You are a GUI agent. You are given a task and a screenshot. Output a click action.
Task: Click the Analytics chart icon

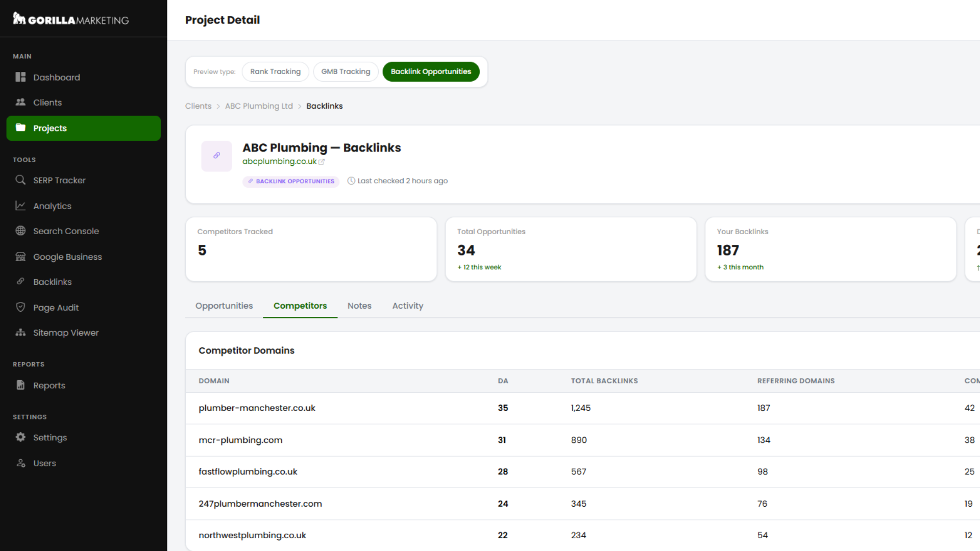tap(20, 206)
